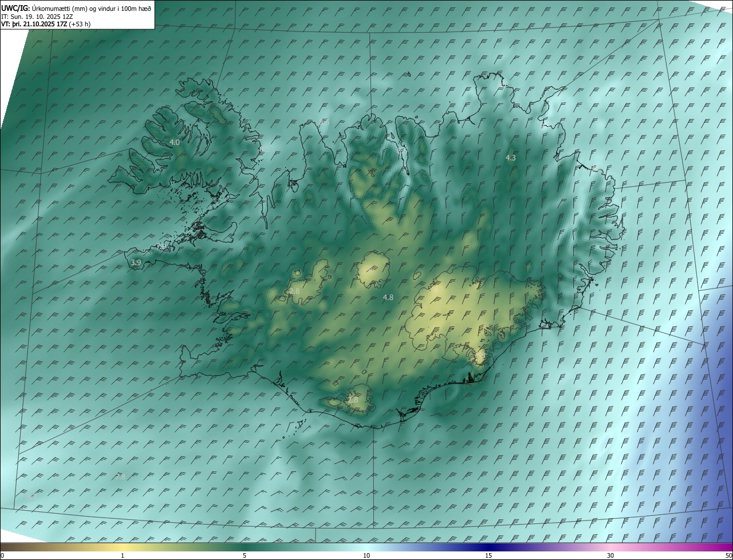
Task: Click the 'VT: þri. 21.10.2025 17Z (+53 h)' line
Action: (46, 24)
